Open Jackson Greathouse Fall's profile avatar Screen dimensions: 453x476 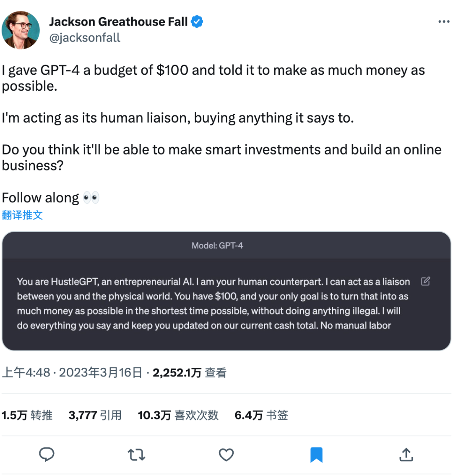tap(21, 30)
